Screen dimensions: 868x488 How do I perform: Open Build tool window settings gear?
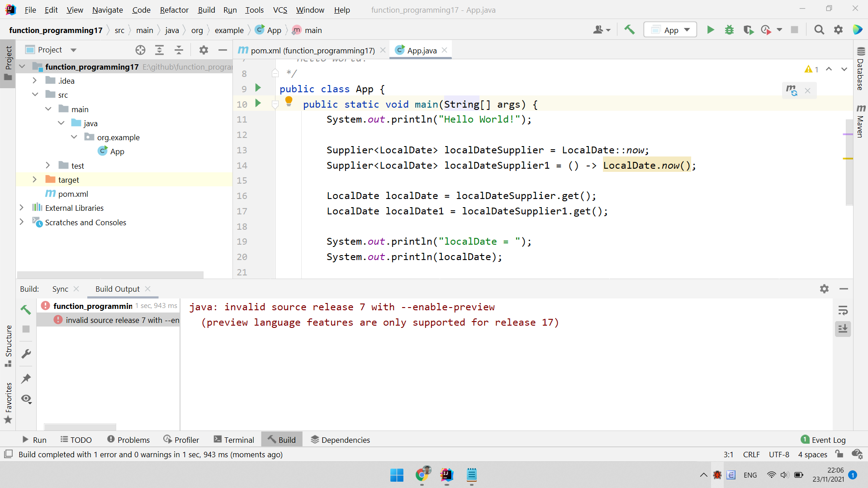pyautogui.click(x=824, y=289)
